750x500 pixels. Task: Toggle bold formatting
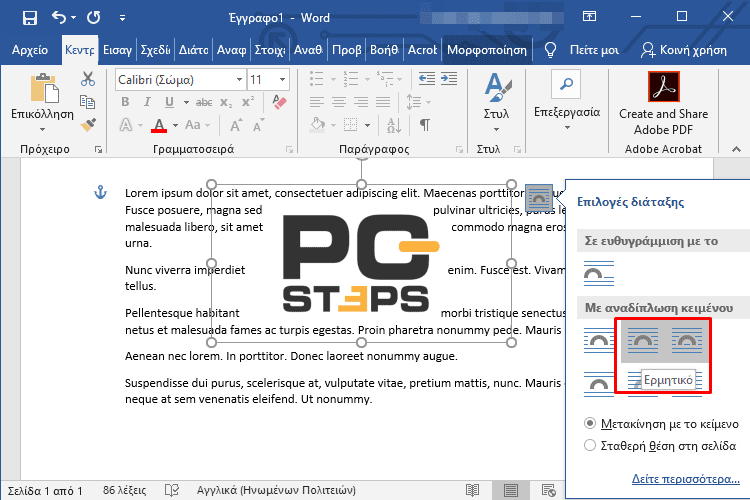pos(125,101)
